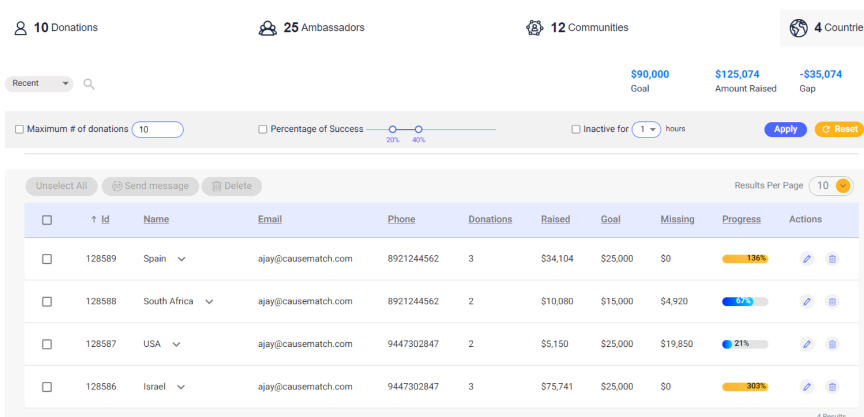Open the Results Per Page dropdown
Image resolution: width=864 pixels, height=417 pixels.
click(832, 186)
